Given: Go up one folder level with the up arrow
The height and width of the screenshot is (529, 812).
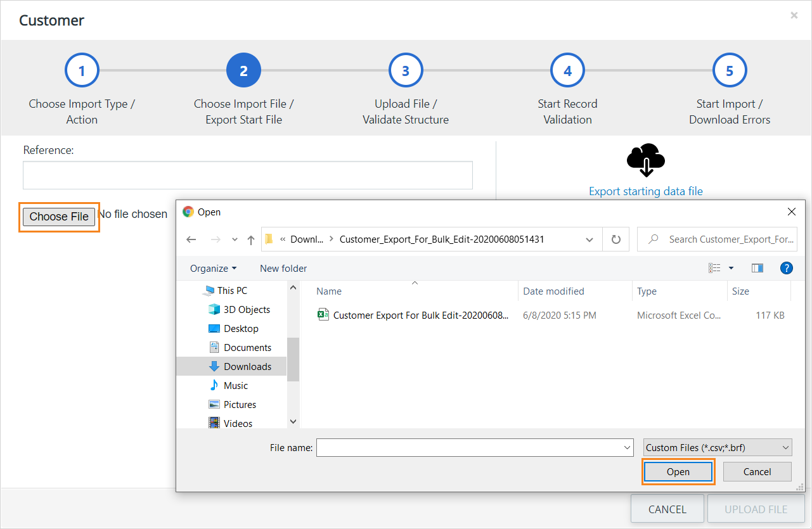Looking at the screenshot, I should (x=251, y=239).
